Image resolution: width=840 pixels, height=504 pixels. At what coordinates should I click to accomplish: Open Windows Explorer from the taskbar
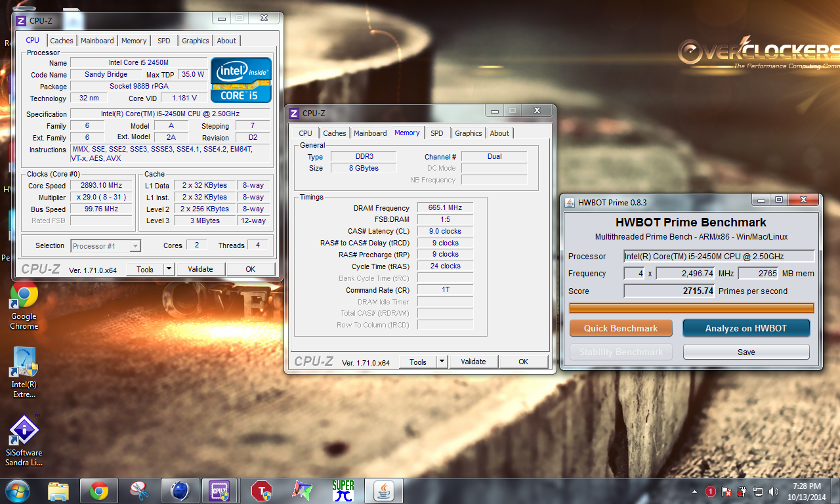tap(58, 491)
